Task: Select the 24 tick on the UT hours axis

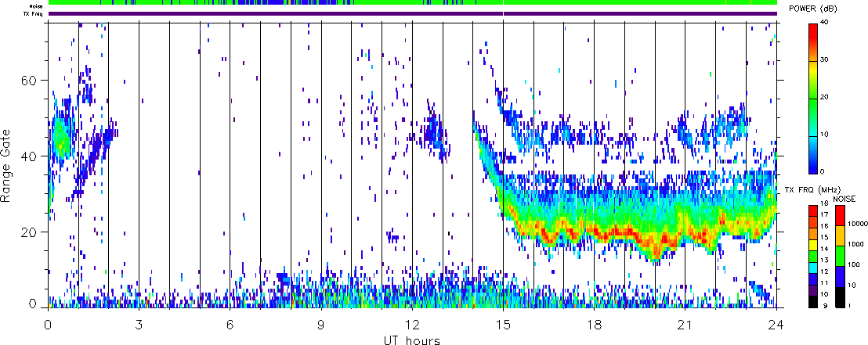Action: click(776, 325)
